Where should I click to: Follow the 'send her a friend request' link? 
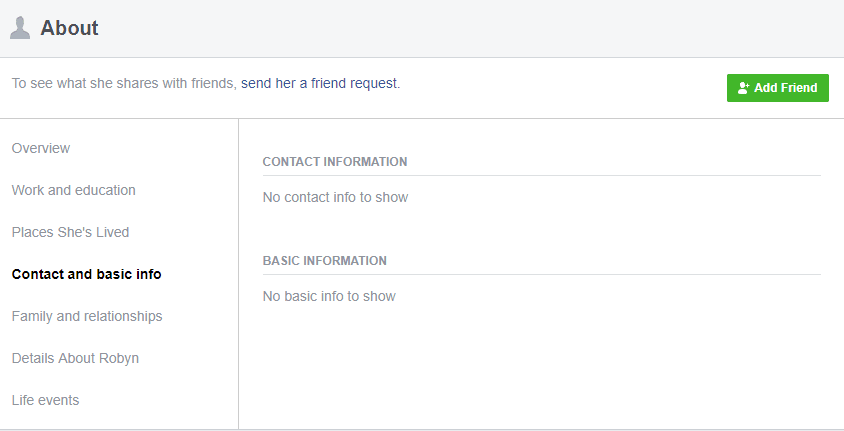click(x=319, y=83)
